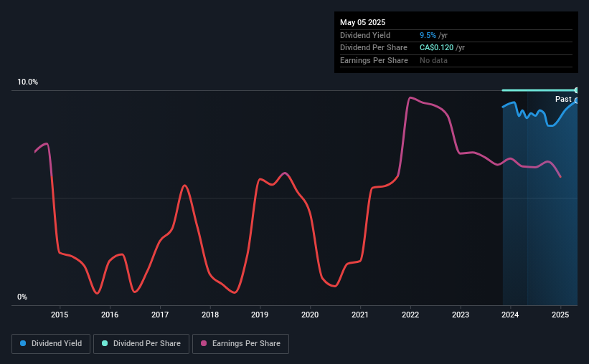Viewport: 589px width, 364px height.
Task: Click the 2016 x-axis label
Action: [110, 315]
